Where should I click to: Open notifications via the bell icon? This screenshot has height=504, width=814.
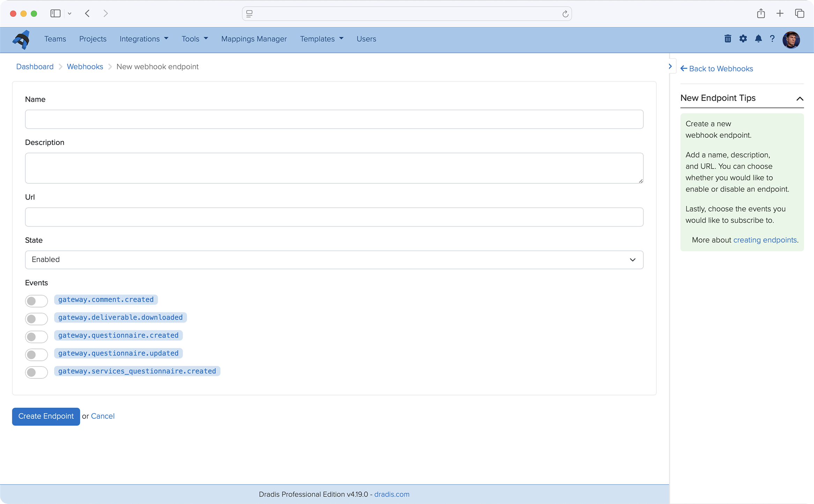[x=758, y=39]
